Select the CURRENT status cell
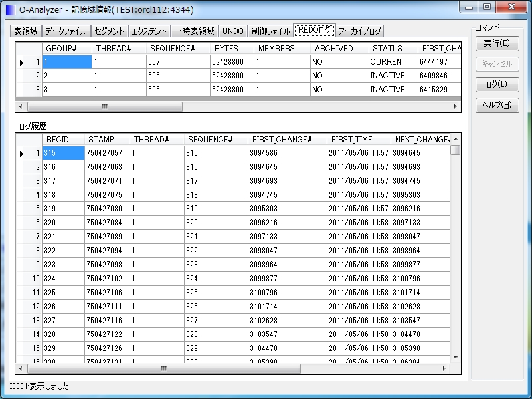Screen dimensions: 532x399 click(x=393, y=62)
